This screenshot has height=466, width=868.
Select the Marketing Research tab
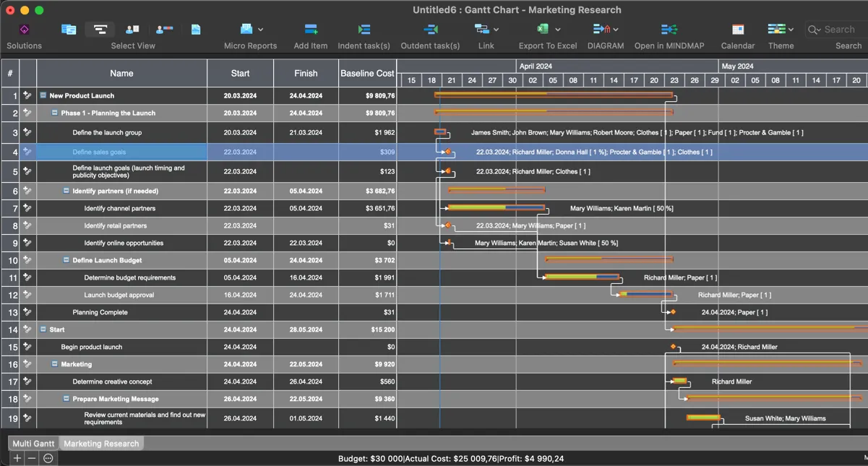point(101,444)
